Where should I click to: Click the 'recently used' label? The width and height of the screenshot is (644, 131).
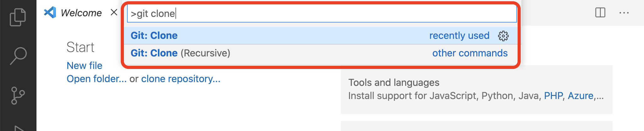[459, 35]
